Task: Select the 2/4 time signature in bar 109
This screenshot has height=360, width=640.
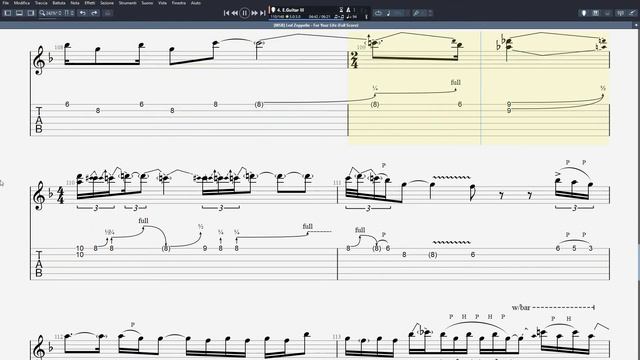Action: pos(354,60)
